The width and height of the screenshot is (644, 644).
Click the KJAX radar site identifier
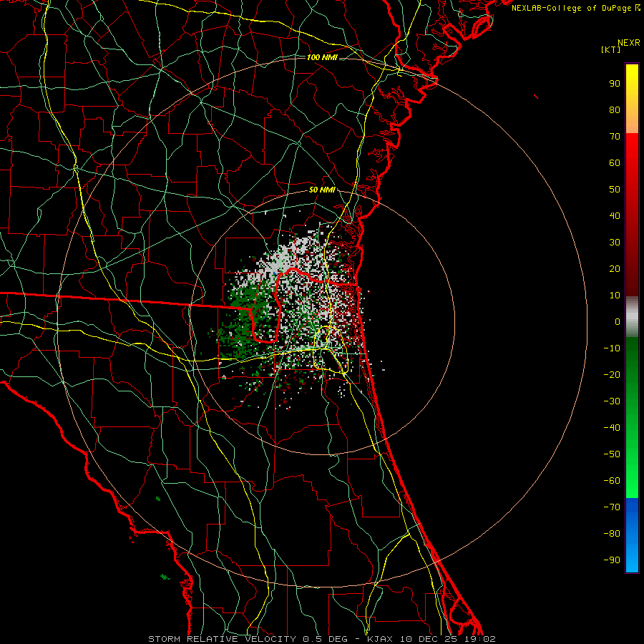381,639
